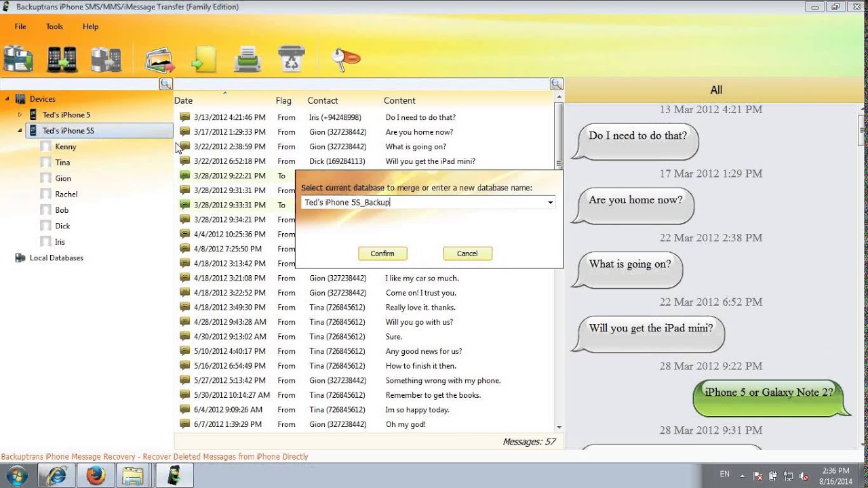The image size is (868, 488).
Task: Open Firefox from the taskbar
Action: pos(96,476)
